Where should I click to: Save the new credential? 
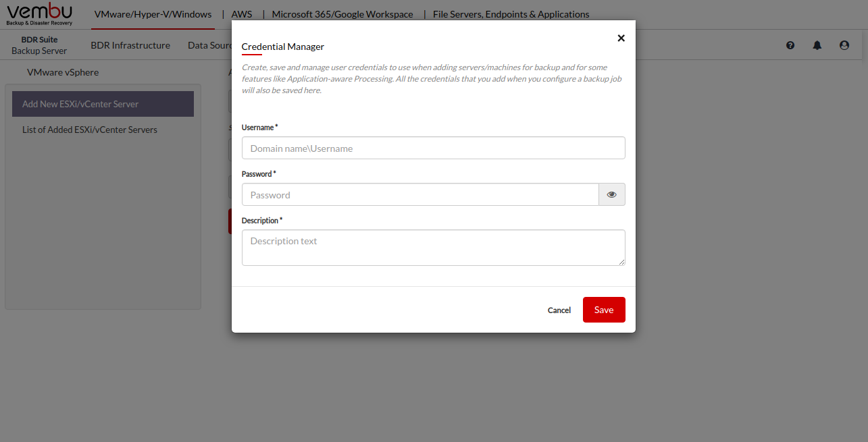[x=603, y=310]
